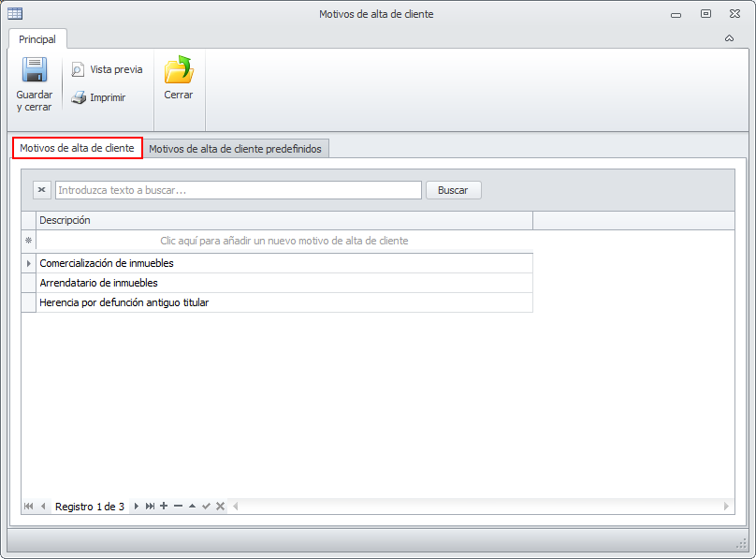Select Herencia por defunción antiguo titular row
This screenshot has width=756, height=559.
(x=284, y=302)
